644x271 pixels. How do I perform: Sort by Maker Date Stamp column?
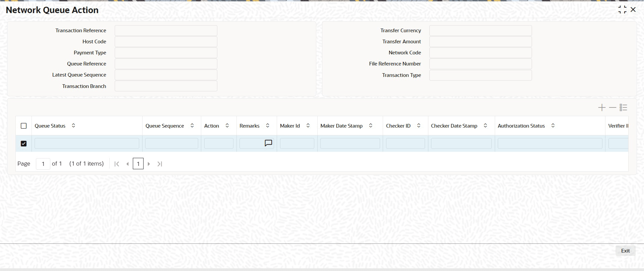[371, 126]
